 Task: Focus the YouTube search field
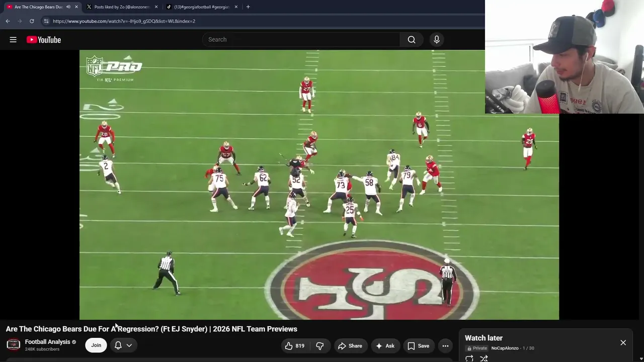pyautogui.click(x=301, y=40)
